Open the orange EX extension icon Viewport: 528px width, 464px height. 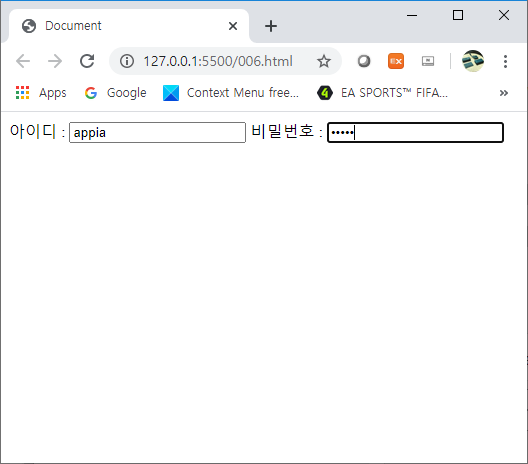396,61
